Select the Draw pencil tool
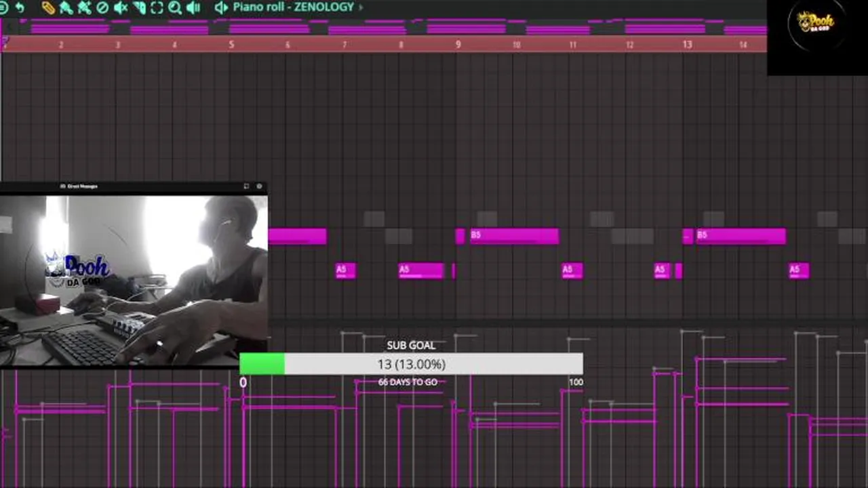Viewport: 868px width, 488px height. point(47,7)
